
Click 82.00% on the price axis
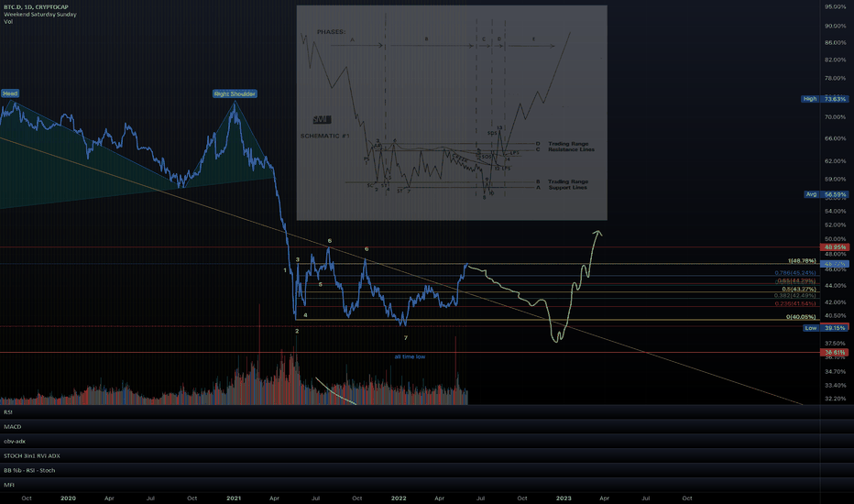(835, 60)
